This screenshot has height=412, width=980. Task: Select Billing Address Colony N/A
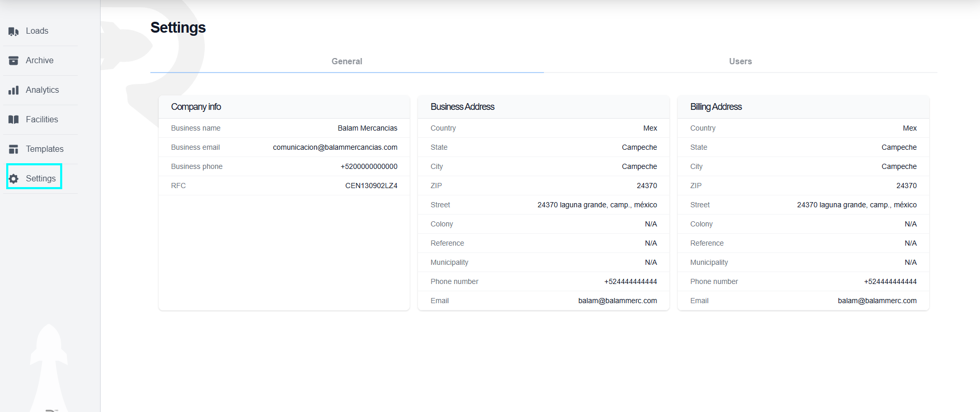coord(911,224)
